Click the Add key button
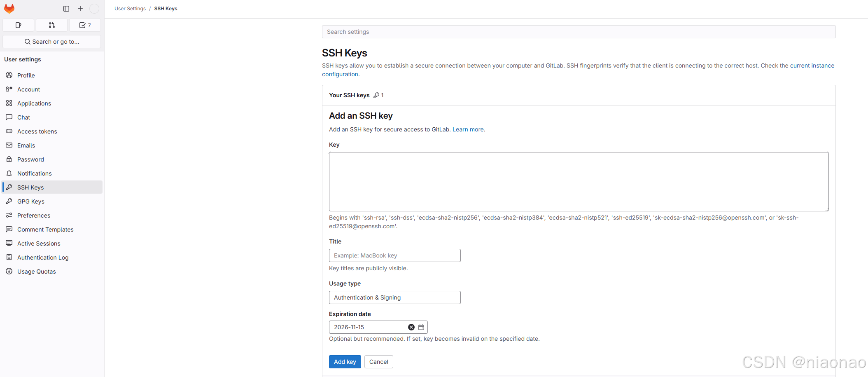Screen dimensions: 868x377 pyautogui.click(x=345, y=362)
